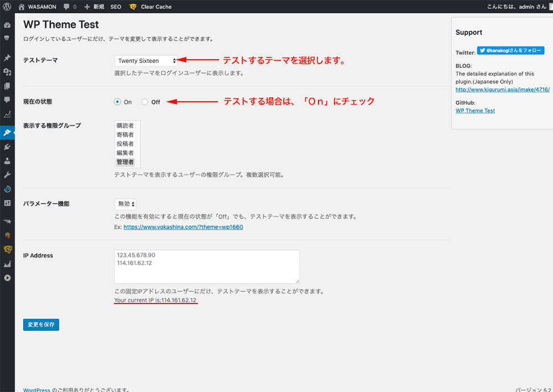The image size is (553, 392).
Task: Select 編集者 in the role list
Action: [x=125, y=153]
